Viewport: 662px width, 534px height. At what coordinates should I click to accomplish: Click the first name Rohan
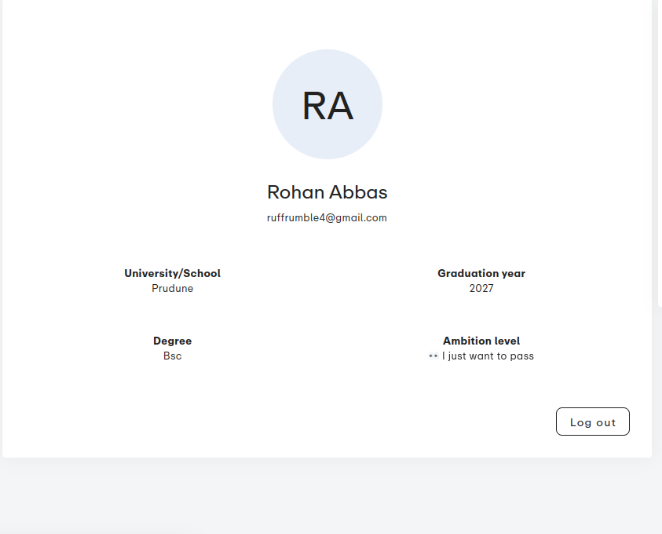point(296,192)
